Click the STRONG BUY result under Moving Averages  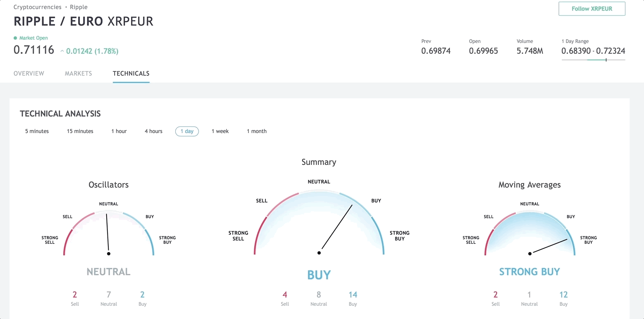pos(530,271)
